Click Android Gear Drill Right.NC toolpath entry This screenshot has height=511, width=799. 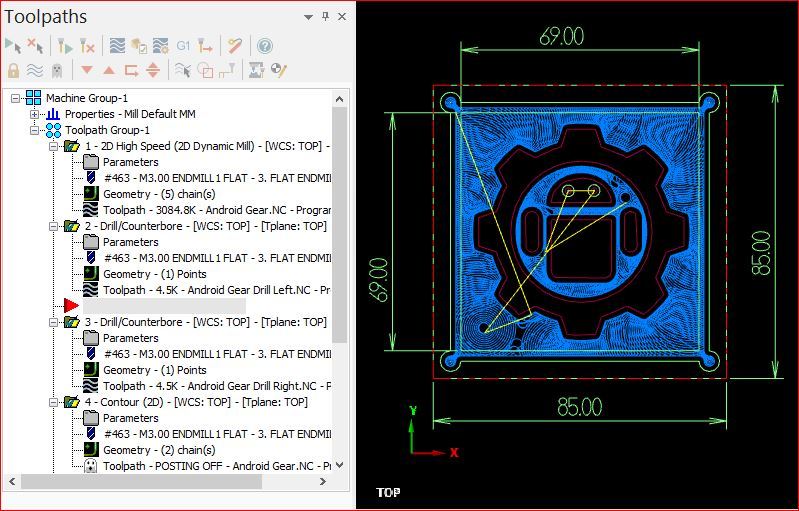pyautogui.click(x=217, y=386)
